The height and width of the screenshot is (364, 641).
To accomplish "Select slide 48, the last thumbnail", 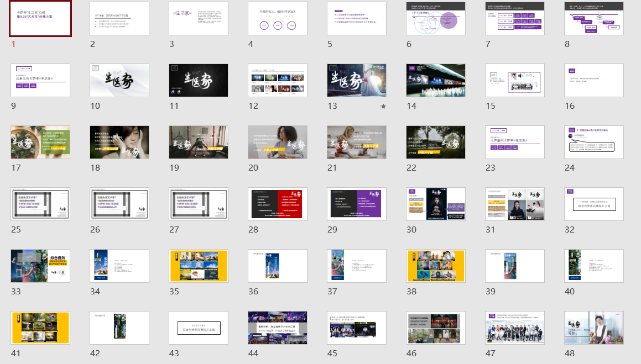I will [594, 328].
